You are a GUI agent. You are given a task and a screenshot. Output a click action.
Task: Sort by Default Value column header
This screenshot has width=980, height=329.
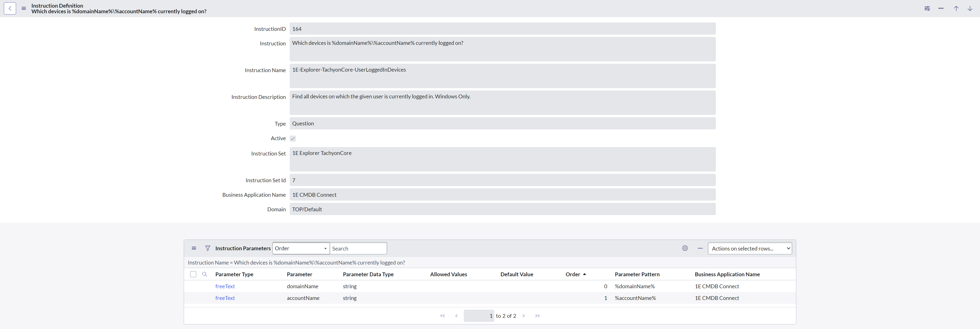[x=517, y=274]
